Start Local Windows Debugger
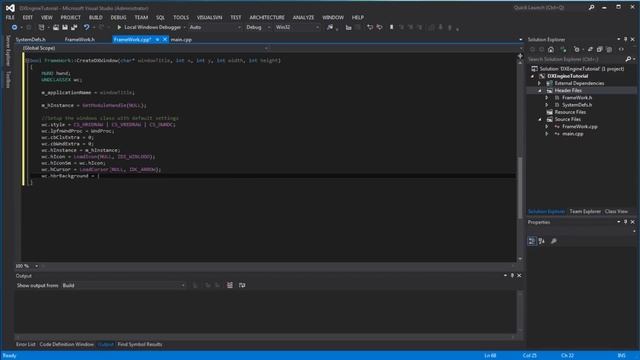This screenshot has height=360, width=640. click(149, 27)
